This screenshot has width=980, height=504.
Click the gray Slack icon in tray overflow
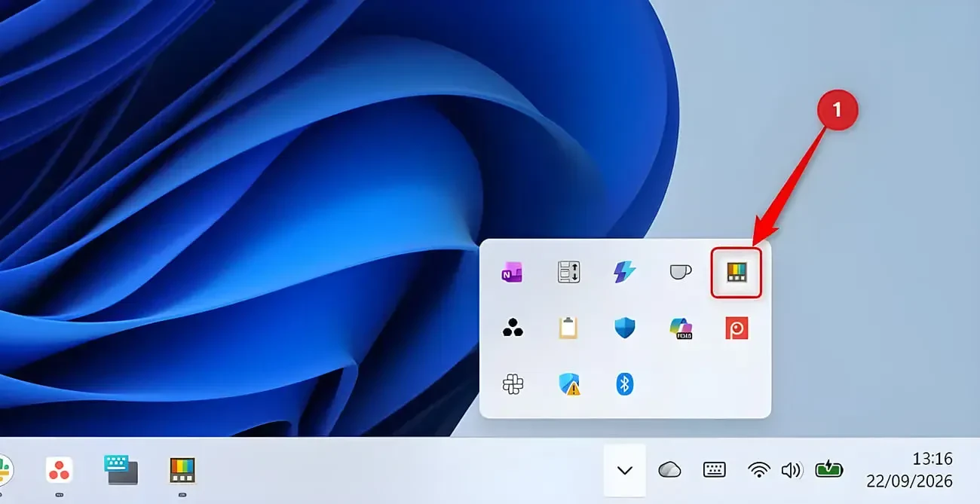[513, 384]
